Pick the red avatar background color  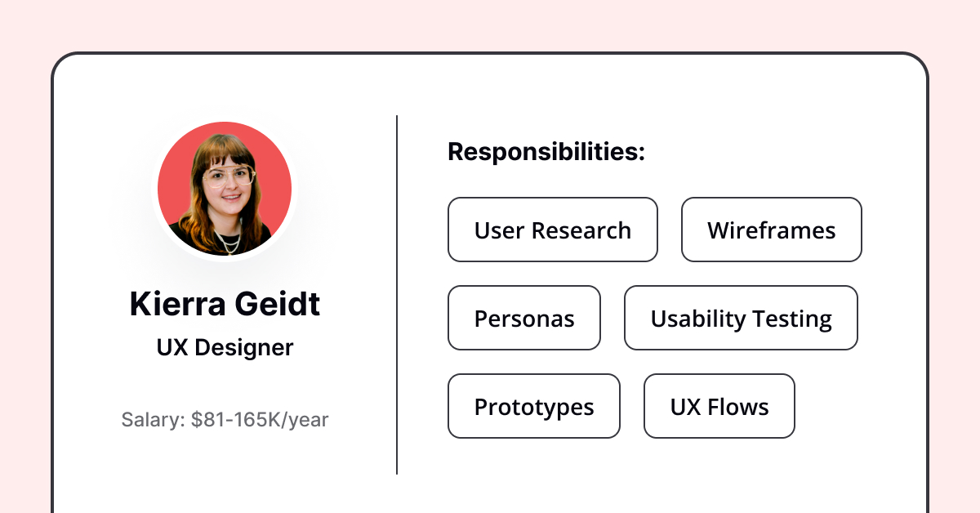click(x=176, y=163)
